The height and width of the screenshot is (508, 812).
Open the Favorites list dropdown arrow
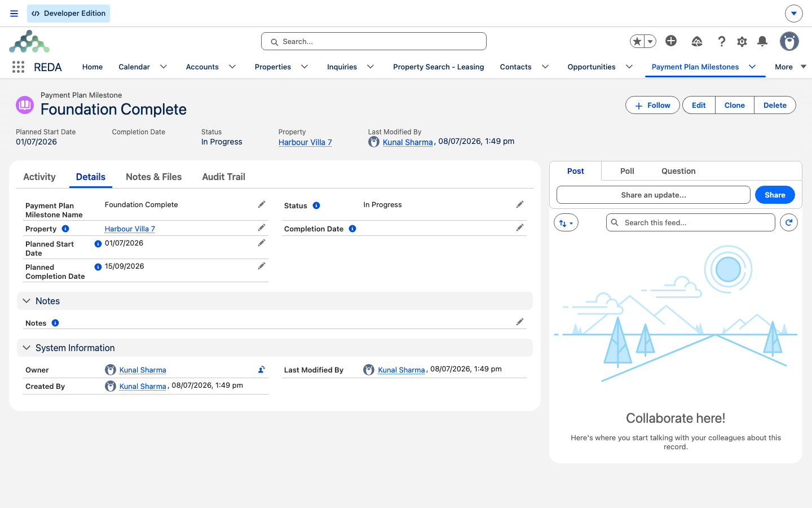click(650, 41)
